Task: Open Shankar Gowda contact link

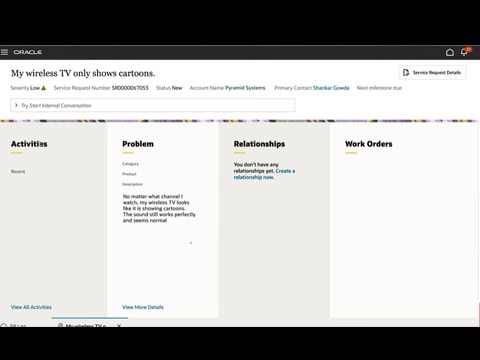Action: tap(331, 88)
